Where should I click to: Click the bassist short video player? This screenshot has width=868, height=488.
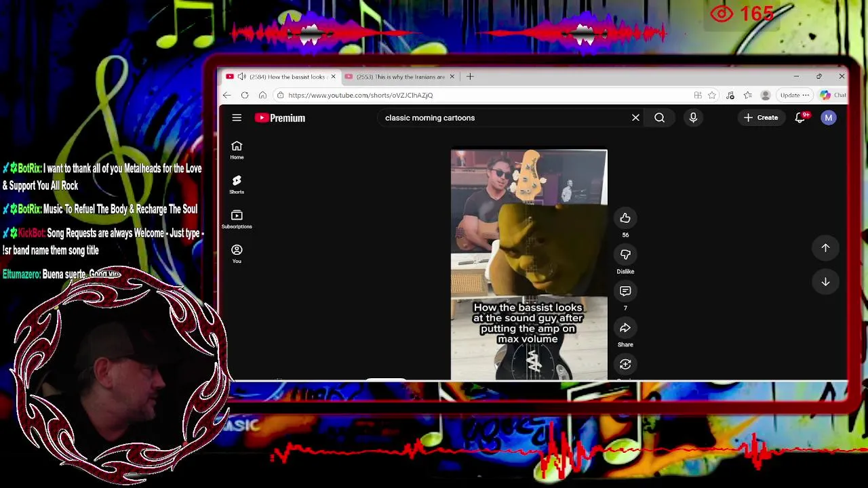coord(529,265)
